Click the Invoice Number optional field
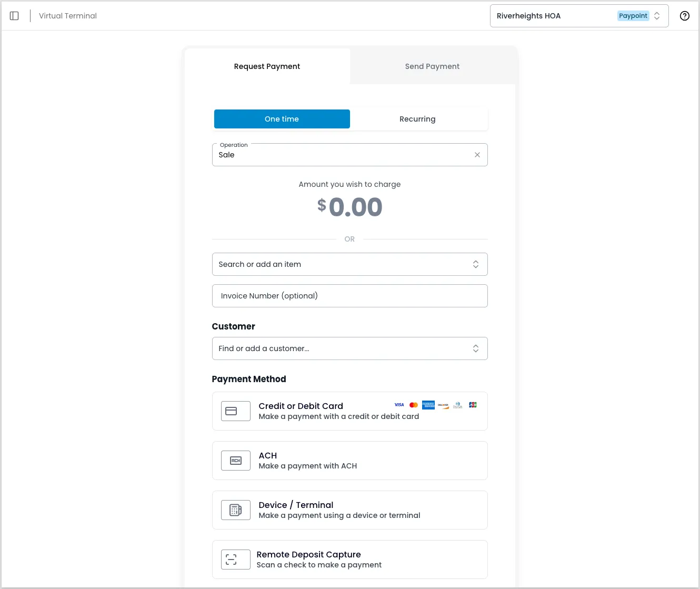The width and height of the screenshot is (700, 589). click(x=350, y=296)
